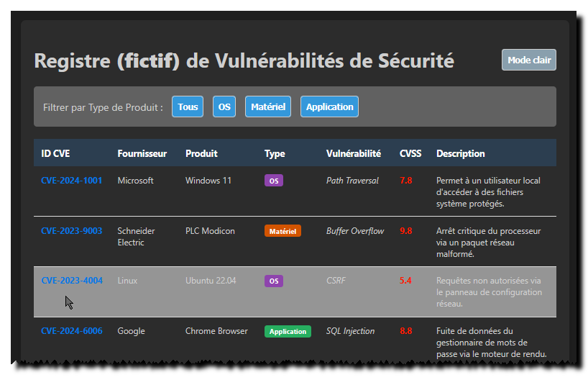Viewport: 588px width, 380px height.
Task: Open the CVE-2024-1001 link
Action: [72, 181]
